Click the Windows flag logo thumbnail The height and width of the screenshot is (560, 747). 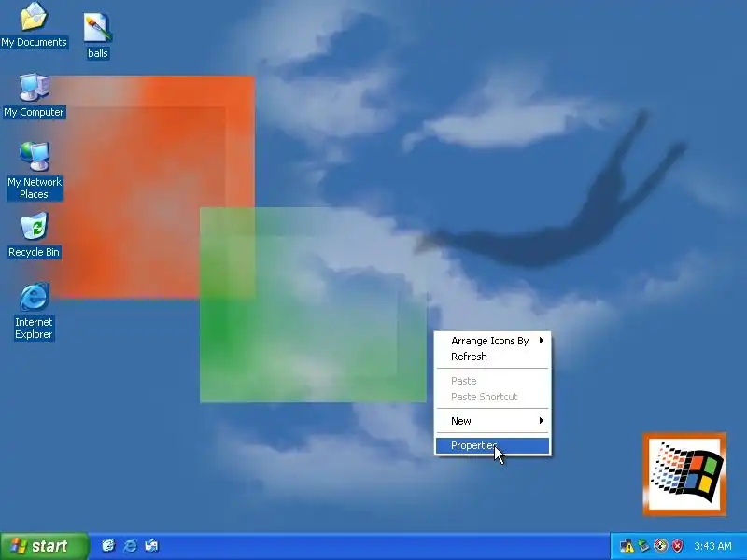(684, 474)
